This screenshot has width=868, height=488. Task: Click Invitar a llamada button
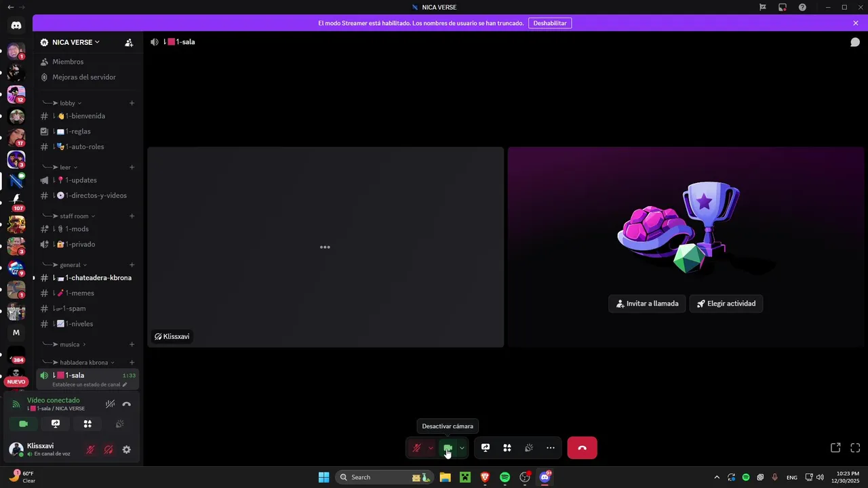point(648,304)
